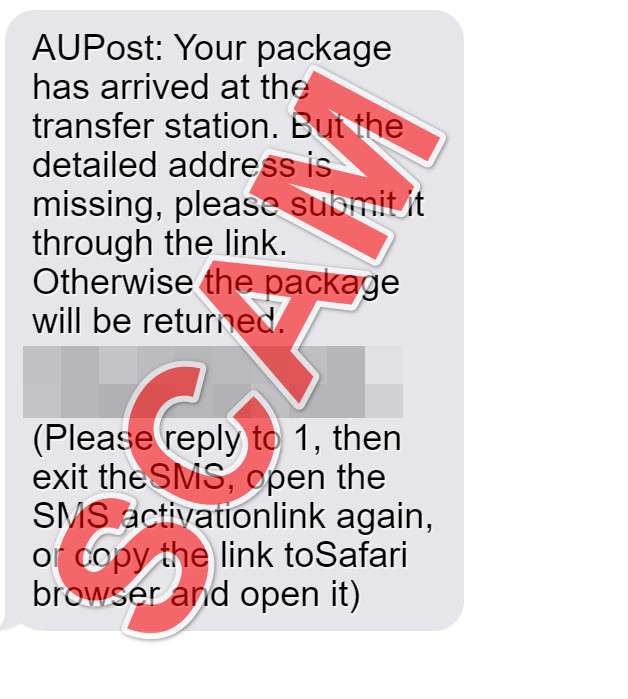Select the word 'missing,' in the text

click(x=98, y=206)
